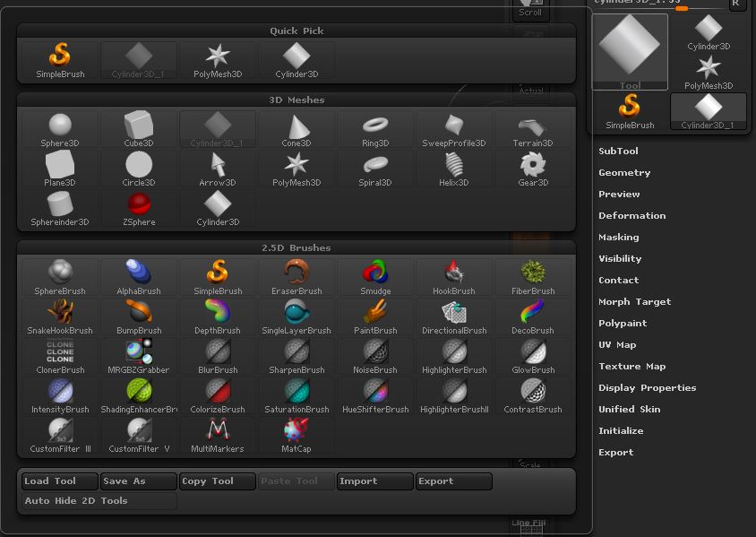The height and width of the screenshot is (537, 756).
Task: Select the Circle3D mesh
Action: pos(139,169)
